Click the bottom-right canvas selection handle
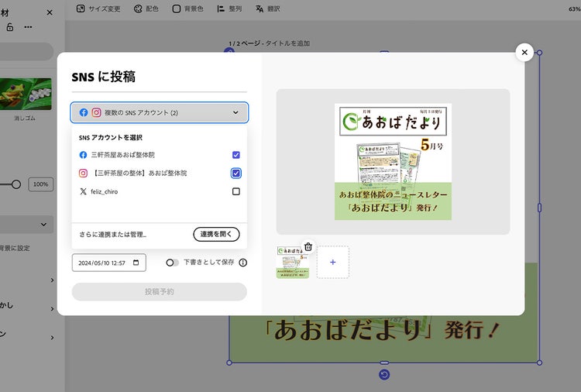The width and height of the screenshot is (581, 392). coord(539,363)
